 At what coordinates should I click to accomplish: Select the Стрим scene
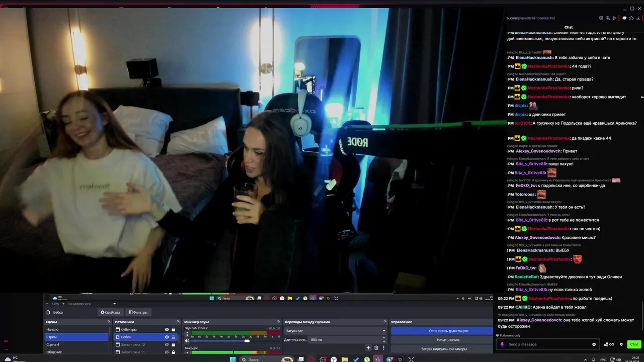pos(76,337)
